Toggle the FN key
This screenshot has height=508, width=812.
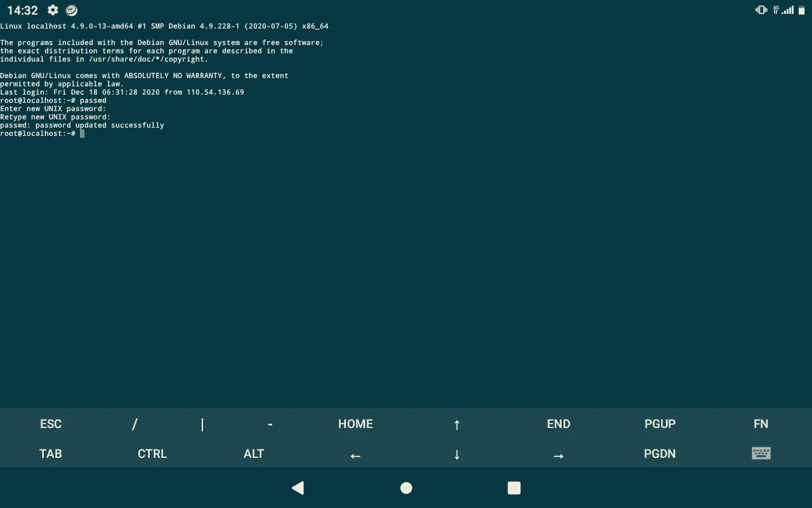point(761,424)
